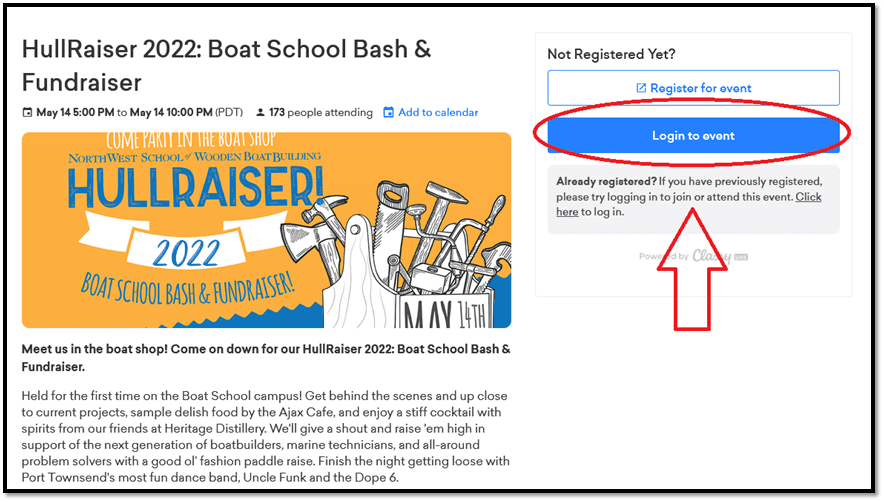Click the '2022' ribbon on the banner

186,253
